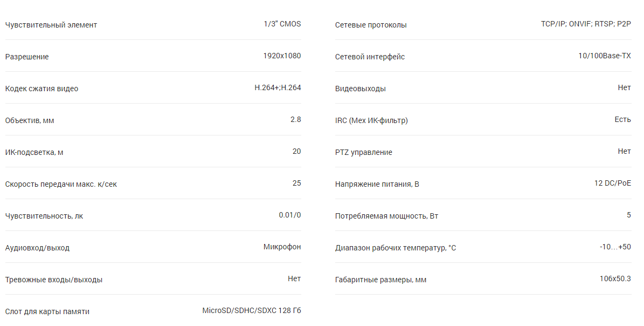Screen dimensions: 644x326
Task: Click the 10/100Base-TX interface value
Action: point(605,56)
